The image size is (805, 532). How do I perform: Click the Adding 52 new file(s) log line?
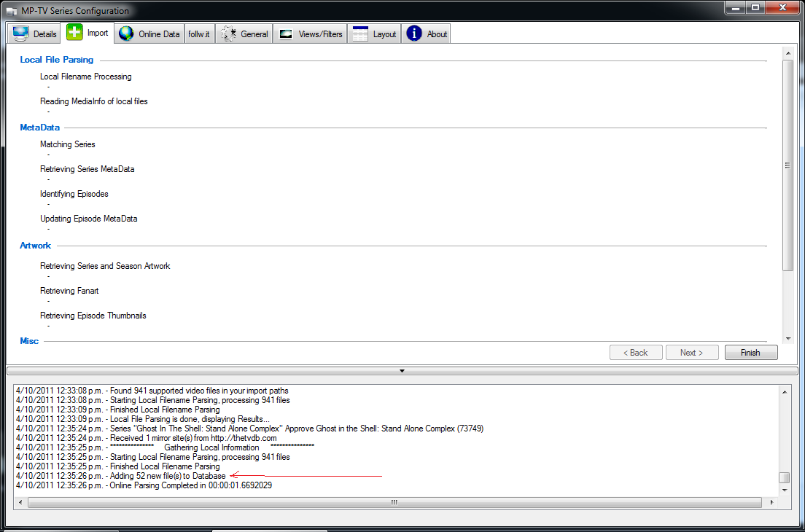tap(120, 476)
